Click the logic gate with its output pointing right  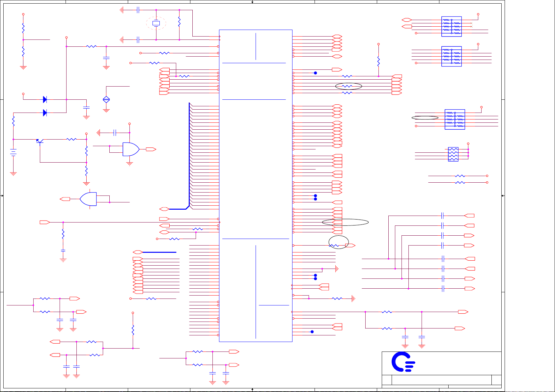131,149
